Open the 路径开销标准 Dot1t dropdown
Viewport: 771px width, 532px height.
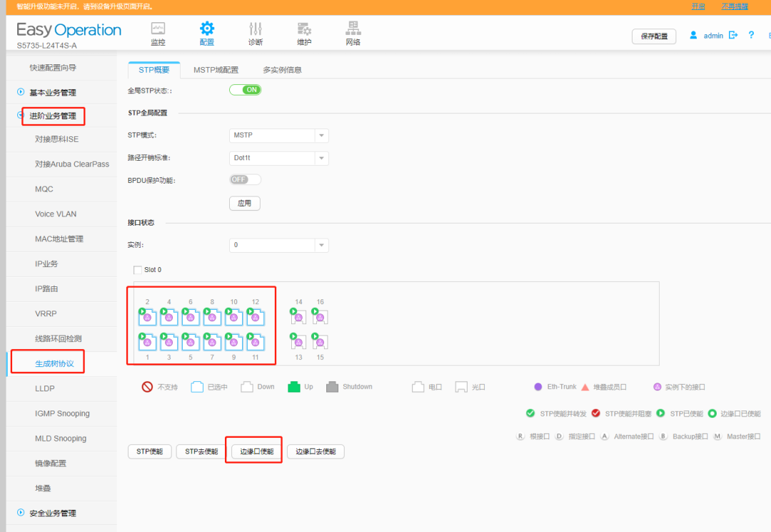(279, 158)
